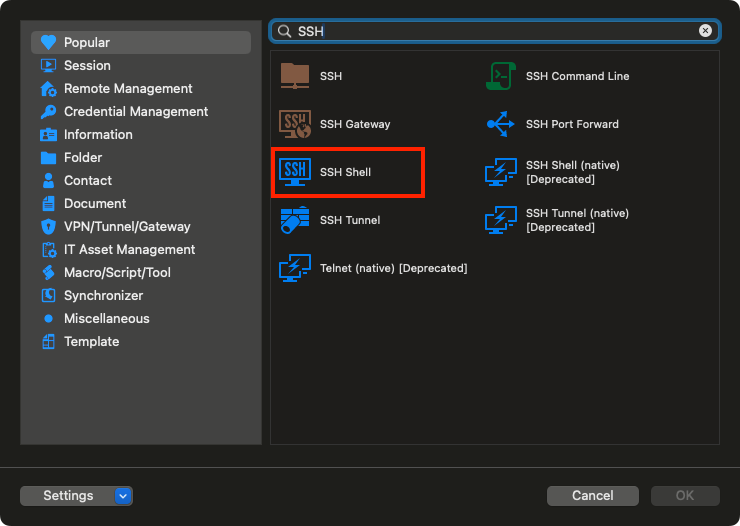Click the greyed-out OK button
Image resolution: width=740 pixels, height=526 pixels.
685,496
